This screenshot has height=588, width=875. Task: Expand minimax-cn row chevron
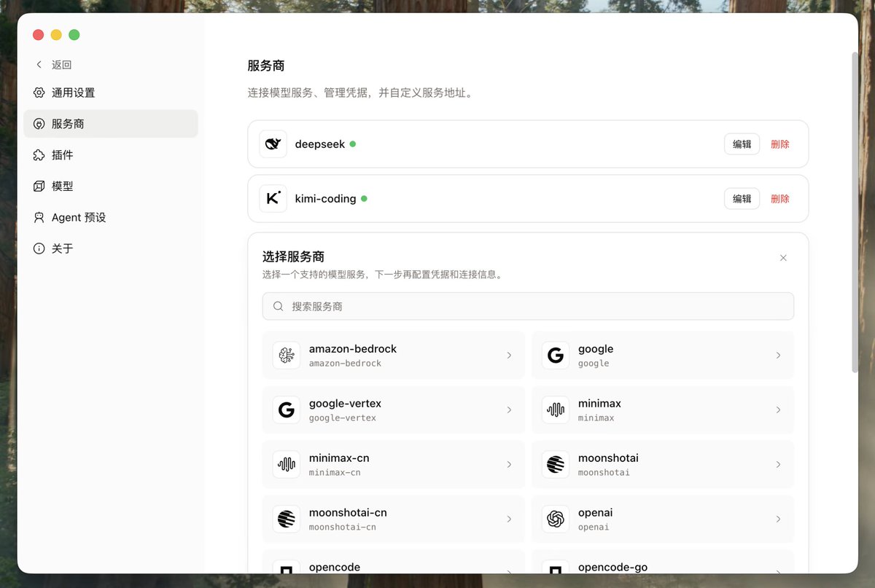pyautogui.click(x=509, y=464)
